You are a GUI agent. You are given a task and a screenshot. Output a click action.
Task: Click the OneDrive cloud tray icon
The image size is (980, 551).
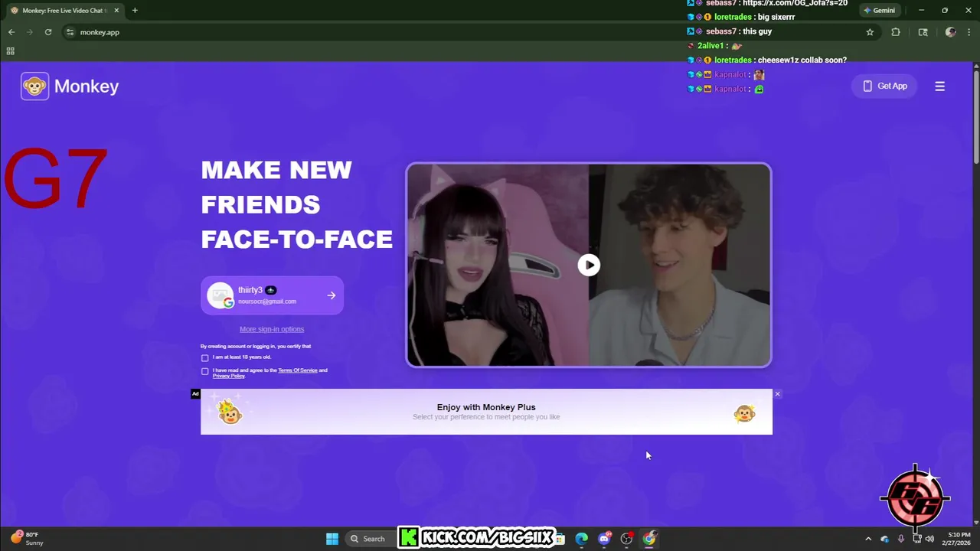point(885,539)
